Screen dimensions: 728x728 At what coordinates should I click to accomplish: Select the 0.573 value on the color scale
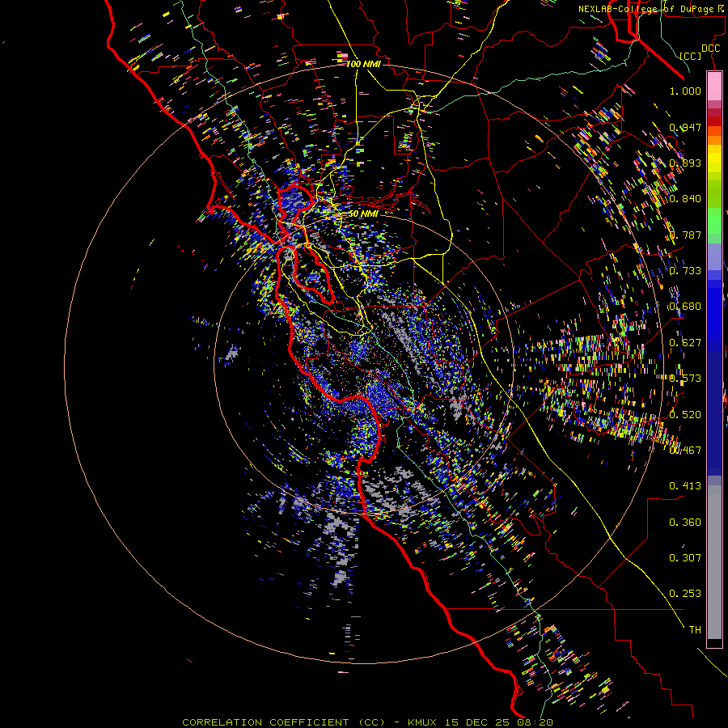[x=685, y=379]
